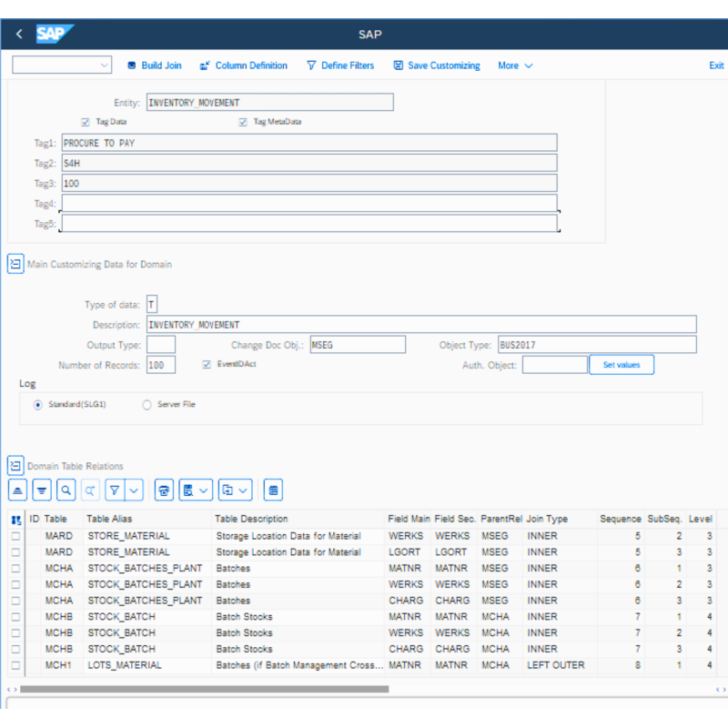Click the find magnifier icon above the table
The width and height of the screenshot is (728, 728).
coord(66,490)
